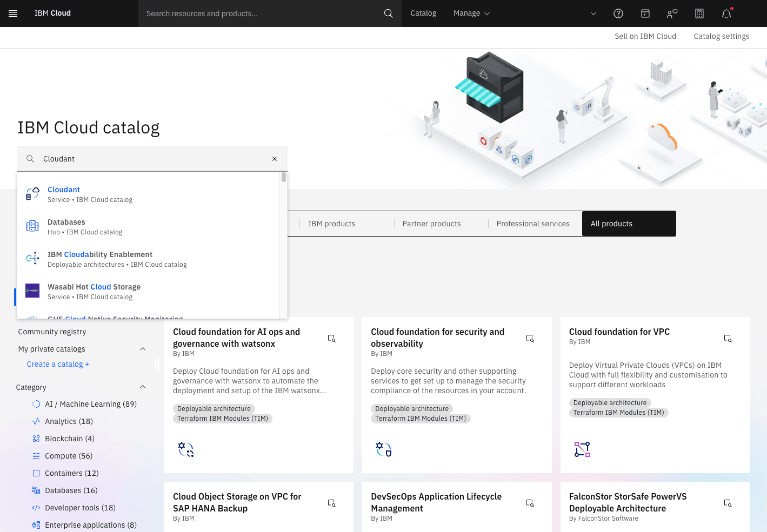This screenshot has width=767, height=532.
Task: Switch to the Partner products tab
Action: point(431,224)
